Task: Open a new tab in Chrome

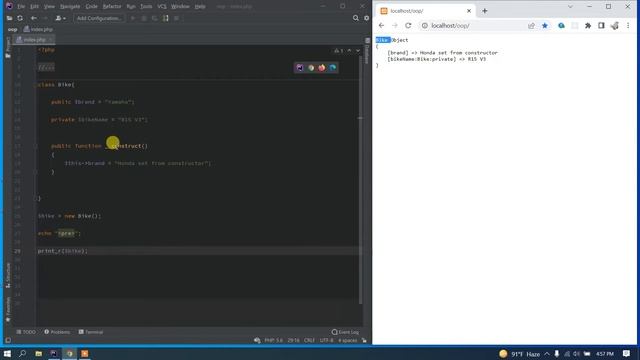Action: point(485,11)
